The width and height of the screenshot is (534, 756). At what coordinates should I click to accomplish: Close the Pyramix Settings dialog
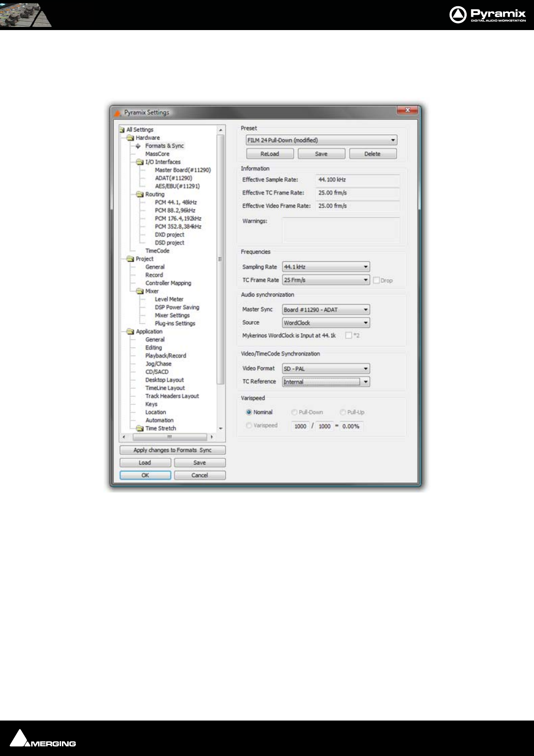point(407,110)
